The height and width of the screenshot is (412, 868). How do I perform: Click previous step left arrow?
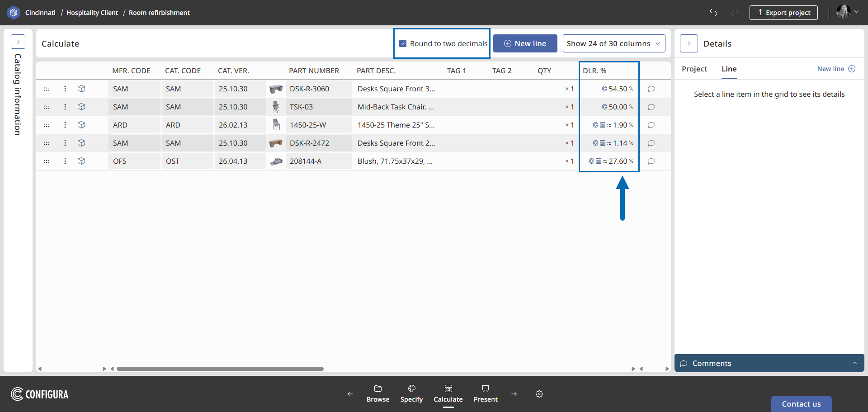(350, 394)
